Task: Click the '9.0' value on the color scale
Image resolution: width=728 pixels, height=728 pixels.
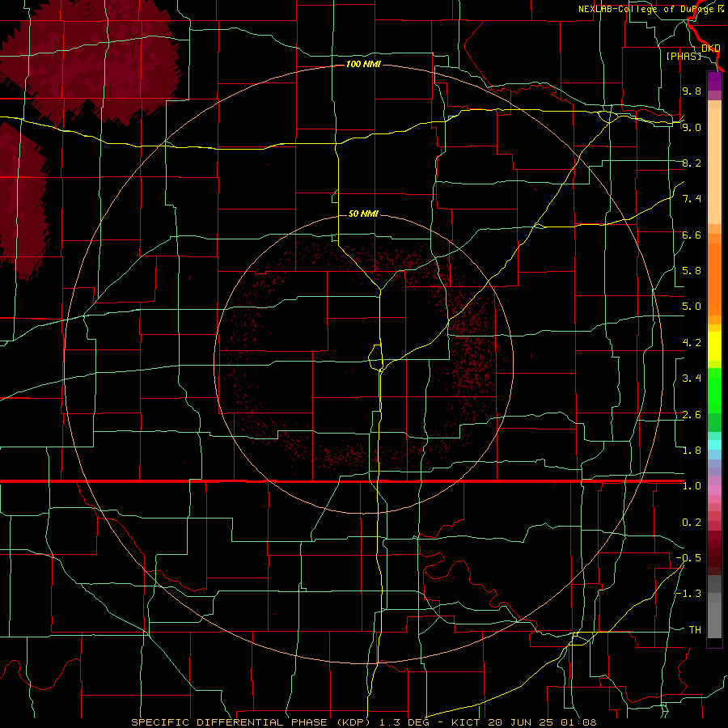Action: 692,127
